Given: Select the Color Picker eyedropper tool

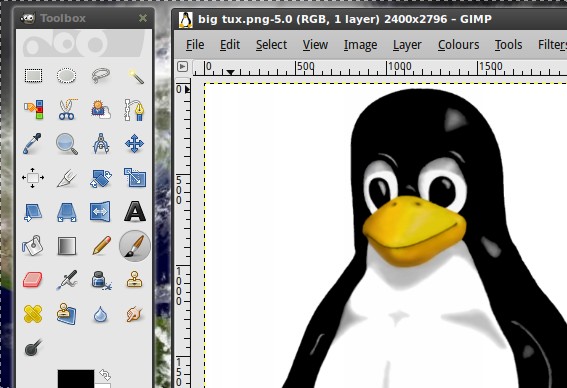Looking at the screenshot, I should [x=32, y=143].
